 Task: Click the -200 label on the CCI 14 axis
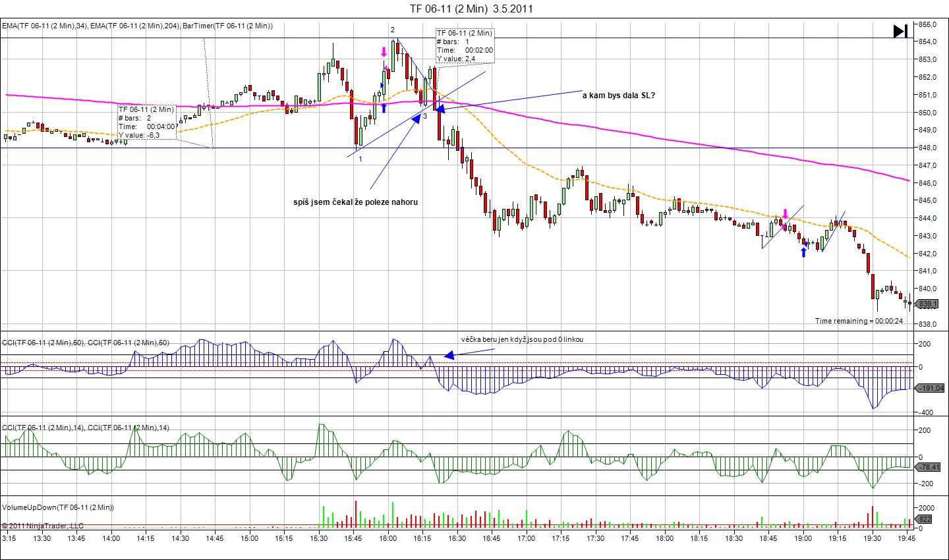pyautogui.click(x=925, y=484)
